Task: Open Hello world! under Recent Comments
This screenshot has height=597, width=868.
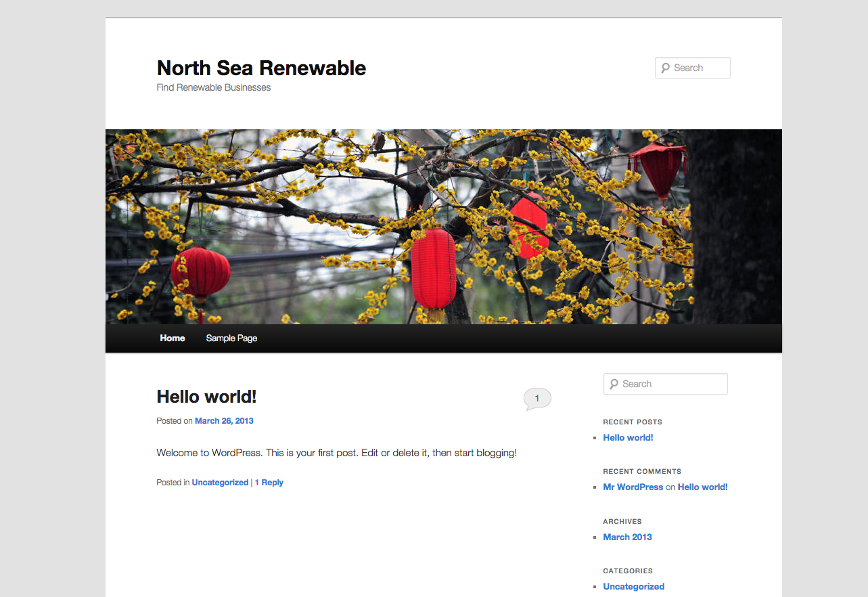Action: [x=702, y=487]
